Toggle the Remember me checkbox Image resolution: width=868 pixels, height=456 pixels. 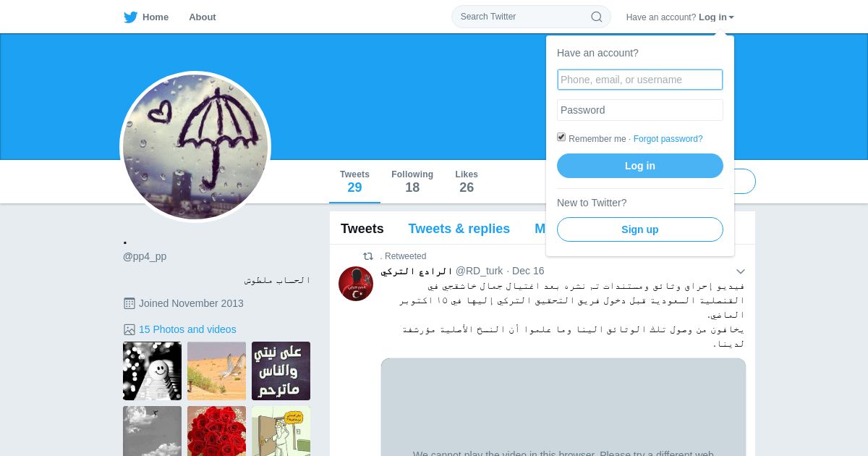click(561, 137)
